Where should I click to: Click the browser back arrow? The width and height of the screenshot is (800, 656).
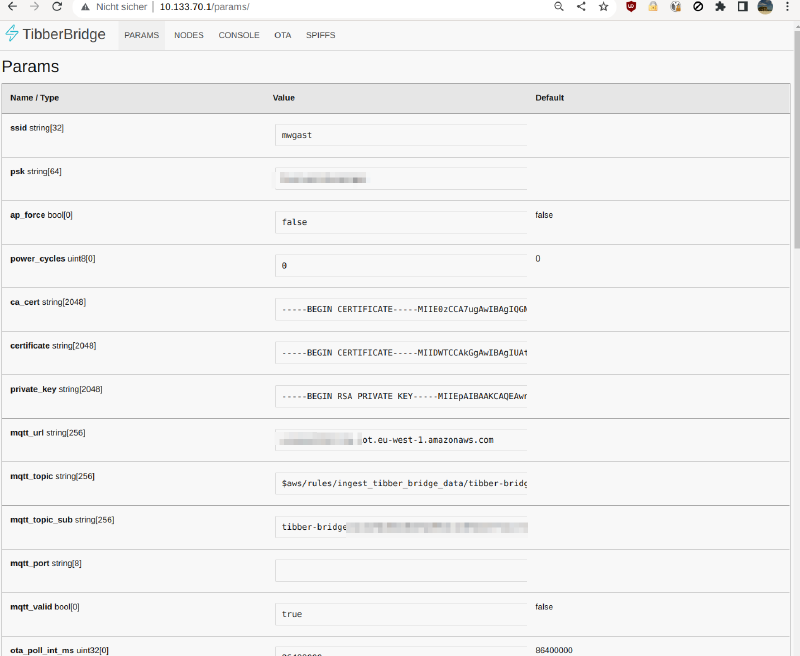coord(11,6)
